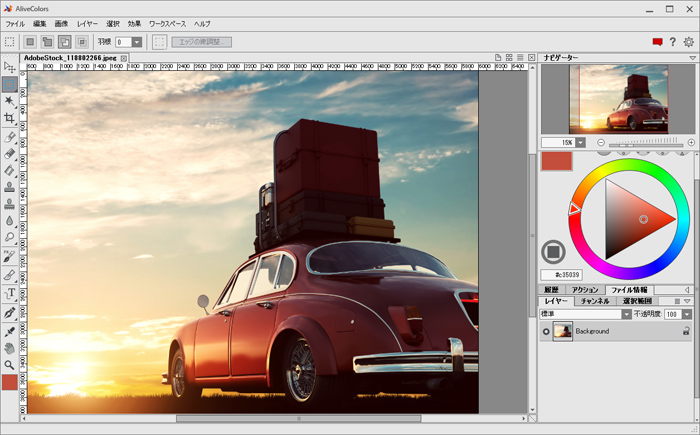Expand the Navigator panel options arrow
This screenshot has width=700, height=435.
pyautogui.click(x=692, y=58)
